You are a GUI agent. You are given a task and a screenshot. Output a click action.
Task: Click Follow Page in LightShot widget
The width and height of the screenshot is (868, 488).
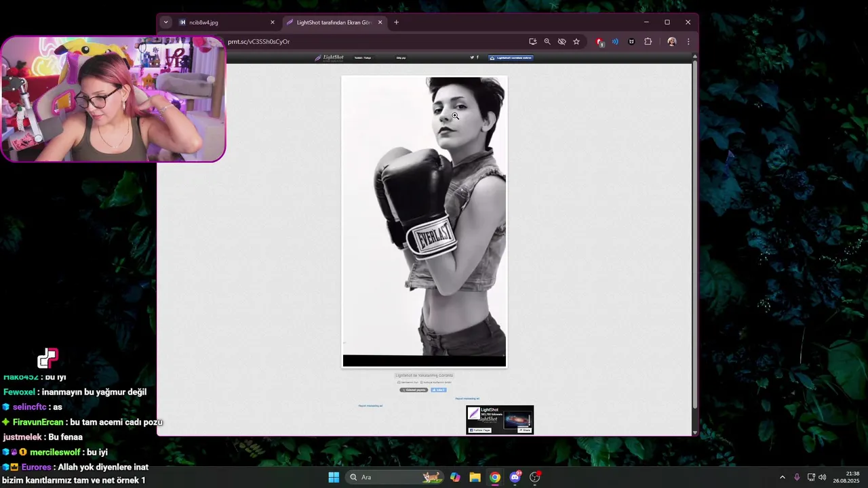click(479, 430)
